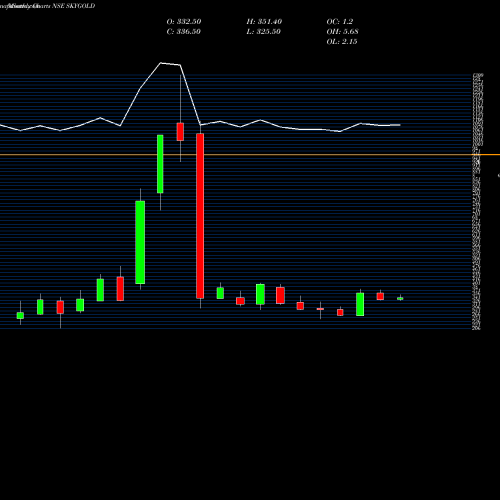The height and width of the screenshot is (500, 500).
Task: Select the OL: 2.15 value
Action: (342, 42)
